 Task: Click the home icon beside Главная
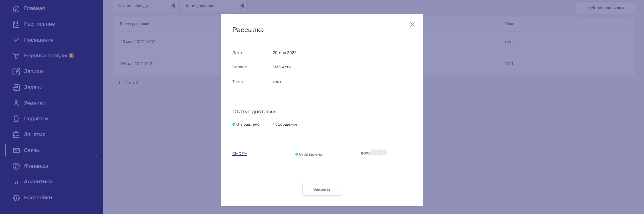pos(16,8)
